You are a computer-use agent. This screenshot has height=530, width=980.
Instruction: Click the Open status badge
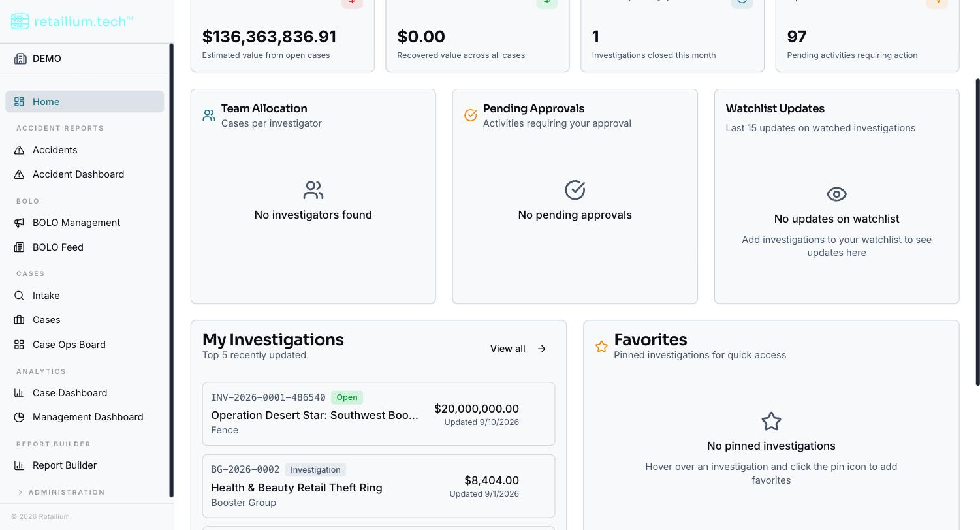[x=347, y=397]
